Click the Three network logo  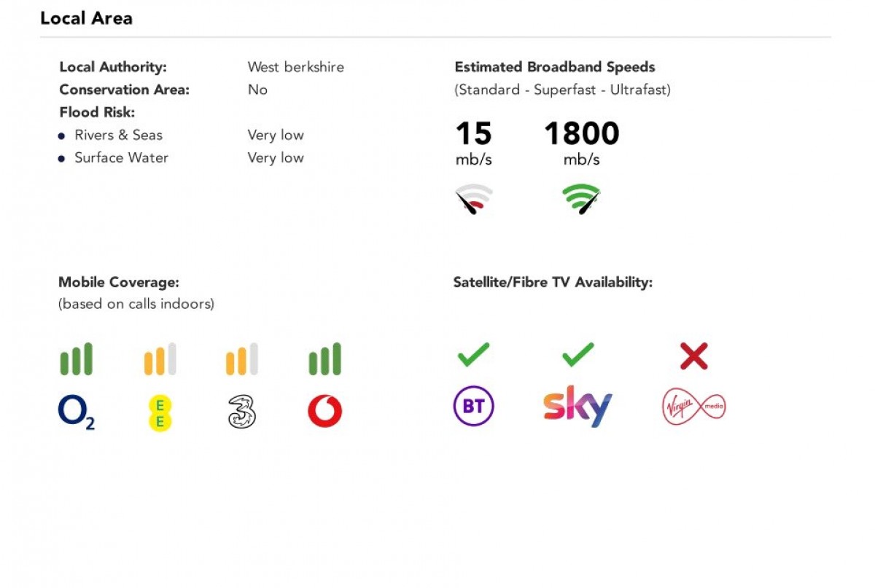(242, 412)
